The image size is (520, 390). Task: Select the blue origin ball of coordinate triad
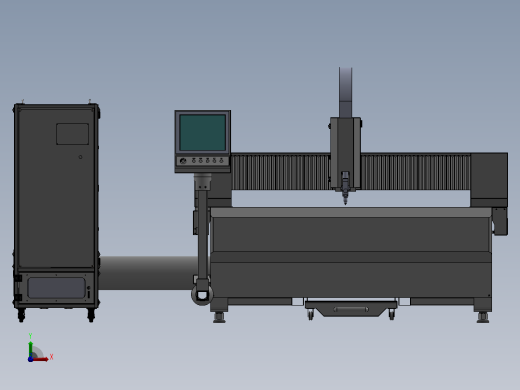(x=30, y=359)
